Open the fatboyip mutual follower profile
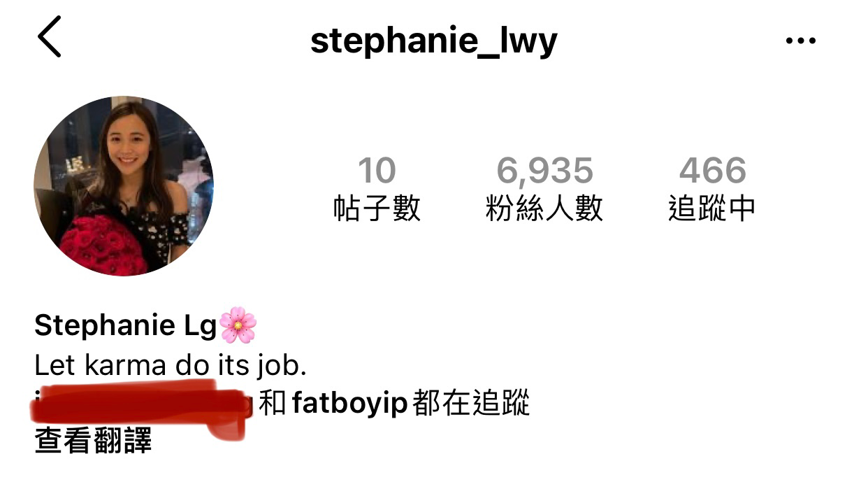The height and width of the screenshot is (482, 868). tap(349, 404)
